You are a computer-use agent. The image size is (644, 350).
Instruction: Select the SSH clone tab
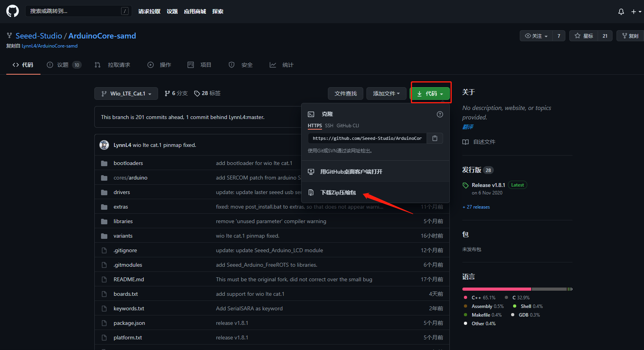coord(329,126)
